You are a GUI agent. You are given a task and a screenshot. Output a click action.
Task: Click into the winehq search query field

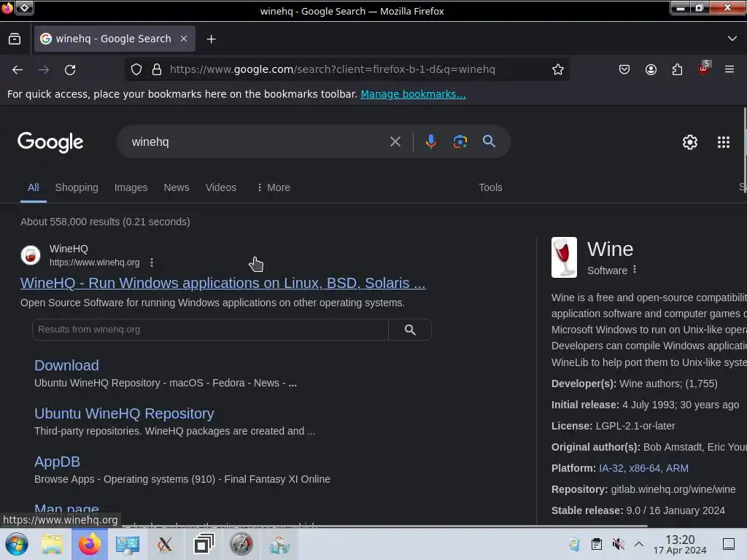coord(252,141)
